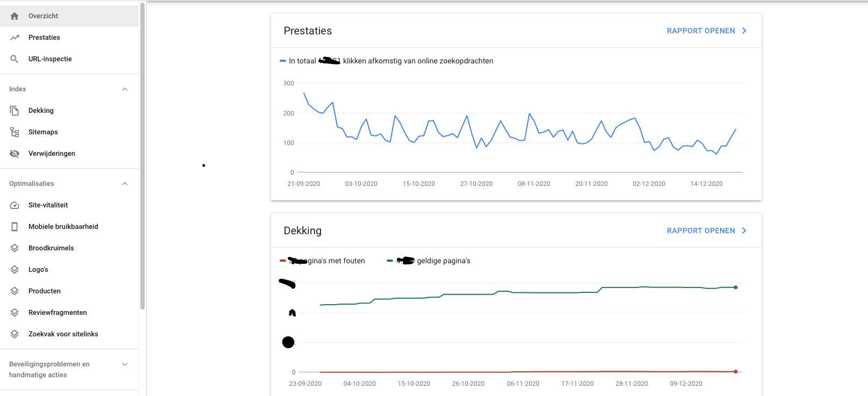Image resolution: width=868 pixels, height=396 pixels.
Task: Open the Site-vitaliteit report
Action: point(69,205)
